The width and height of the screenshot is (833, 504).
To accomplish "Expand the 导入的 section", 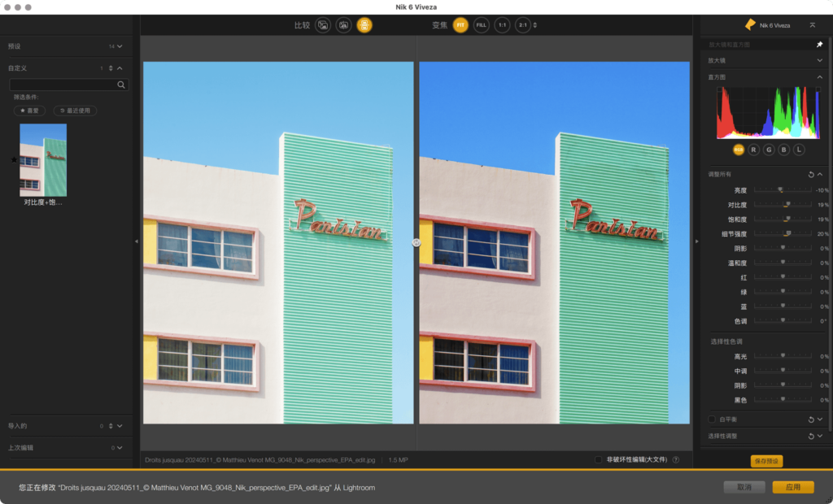I will click(120, 426).
